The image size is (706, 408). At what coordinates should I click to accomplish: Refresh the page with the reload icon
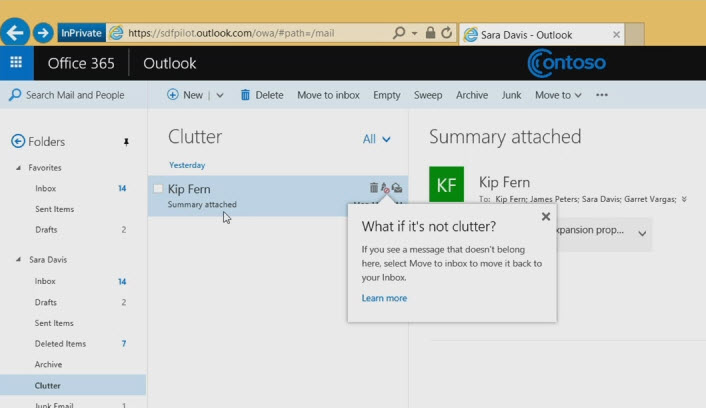tap(446, 32)
